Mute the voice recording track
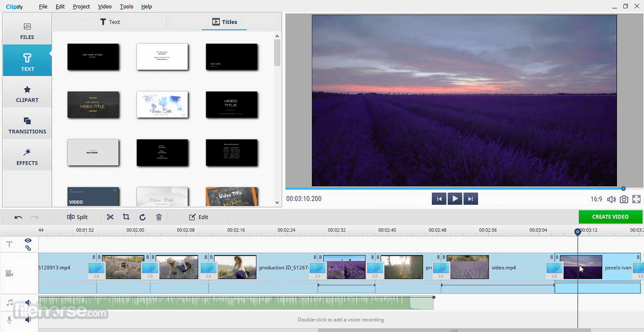The image size is (644, 332). [x=28, y=320]
